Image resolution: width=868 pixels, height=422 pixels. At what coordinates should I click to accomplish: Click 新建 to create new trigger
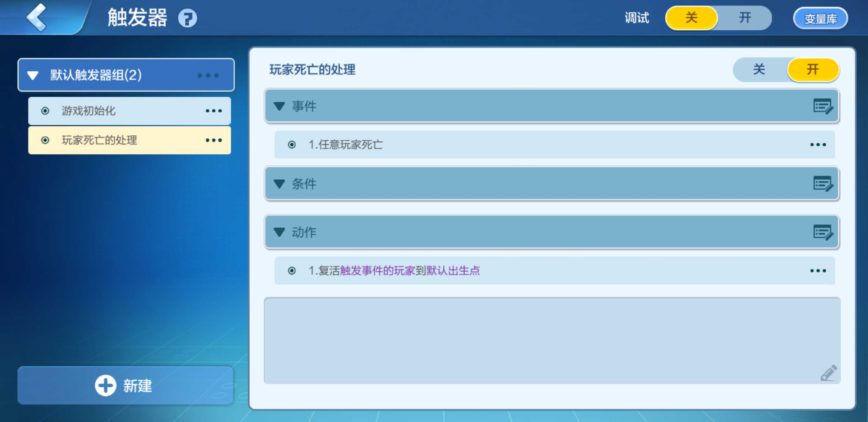[x=125, y=385]
